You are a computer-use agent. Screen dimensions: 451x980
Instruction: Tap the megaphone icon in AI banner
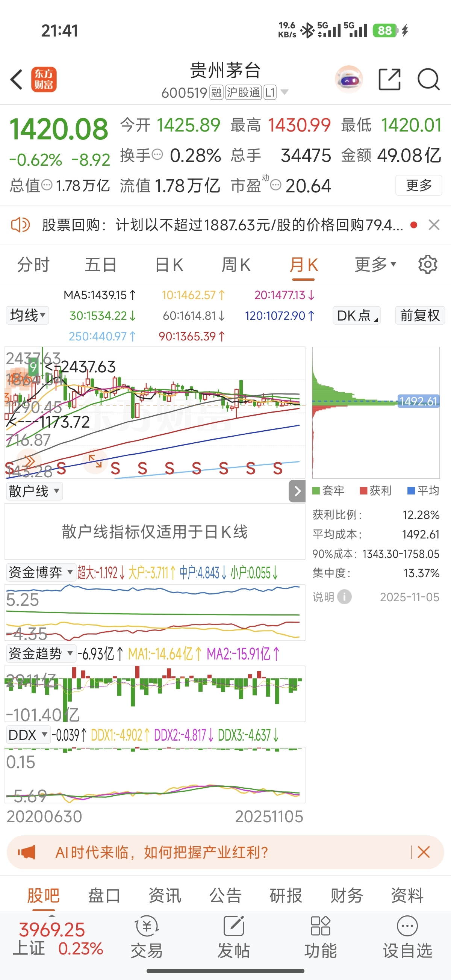pos(27,852)
